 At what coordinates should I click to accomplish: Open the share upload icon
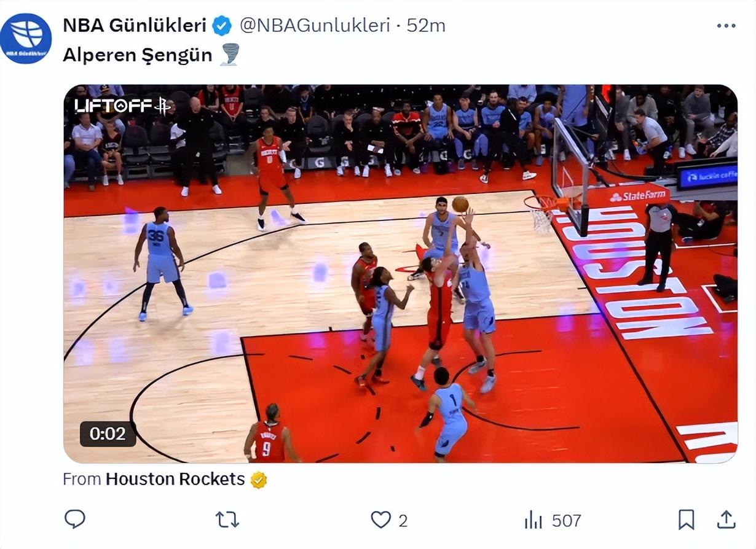tap(726, 520)
